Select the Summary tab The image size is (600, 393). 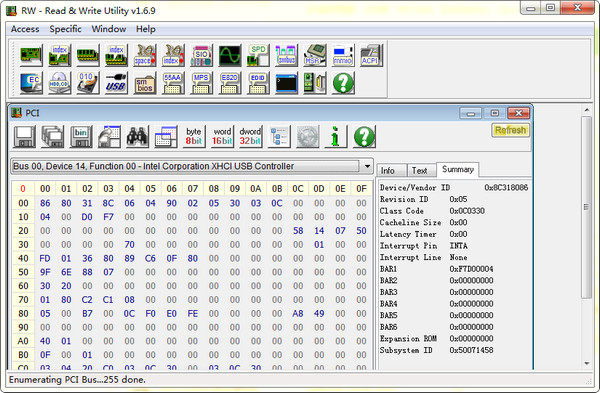458,170
